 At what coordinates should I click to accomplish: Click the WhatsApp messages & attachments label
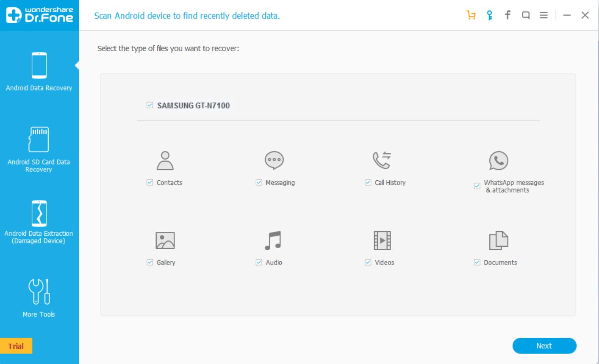coord(514,187)
